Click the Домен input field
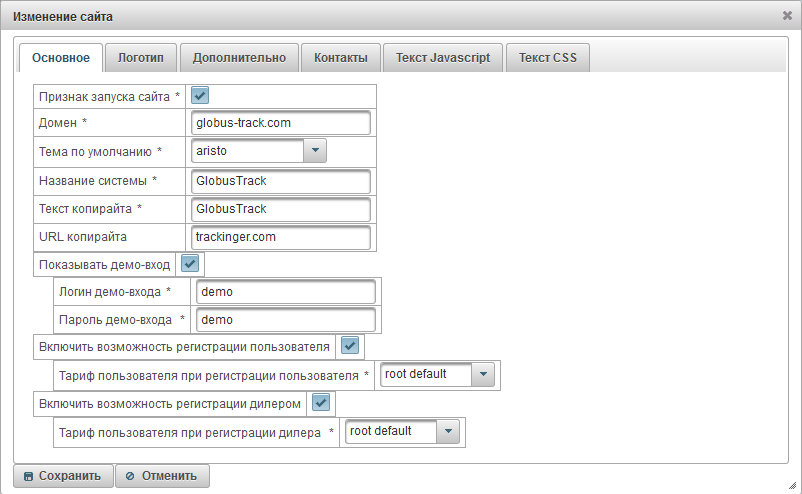802x494 pixels. coord(280,123)
